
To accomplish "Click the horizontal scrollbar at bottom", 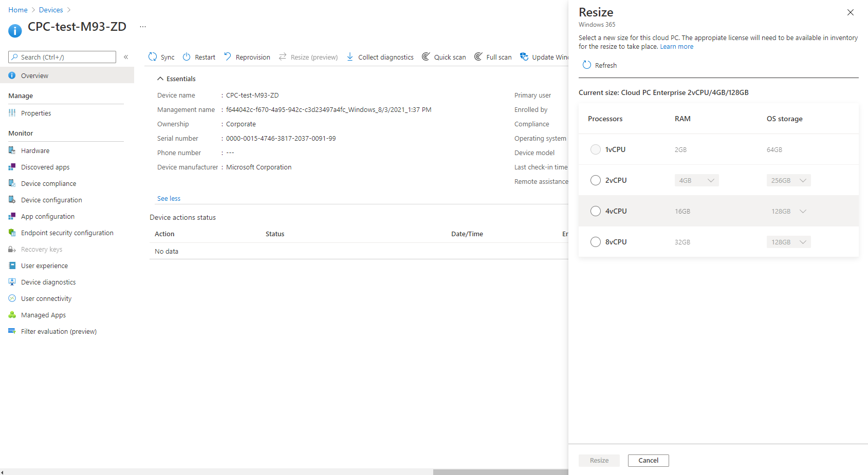I will [500, 472].
